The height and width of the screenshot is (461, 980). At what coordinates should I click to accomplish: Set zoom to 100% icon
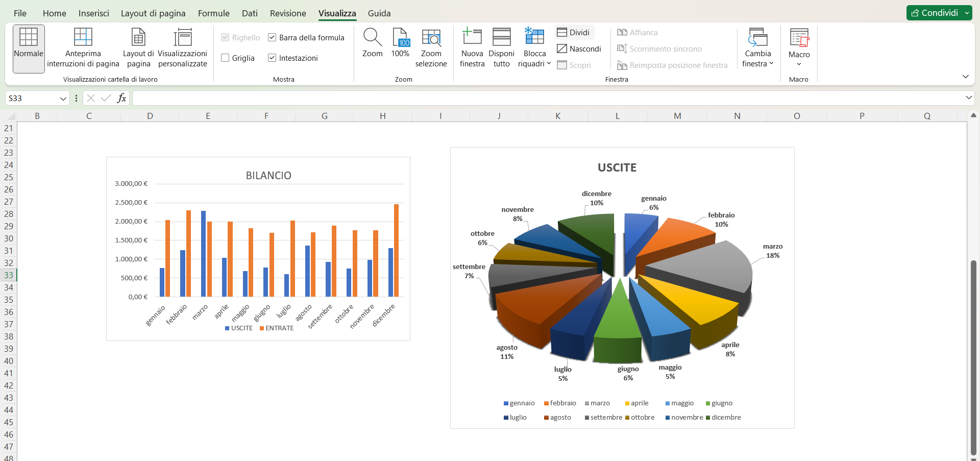click(x=400, y=38)
